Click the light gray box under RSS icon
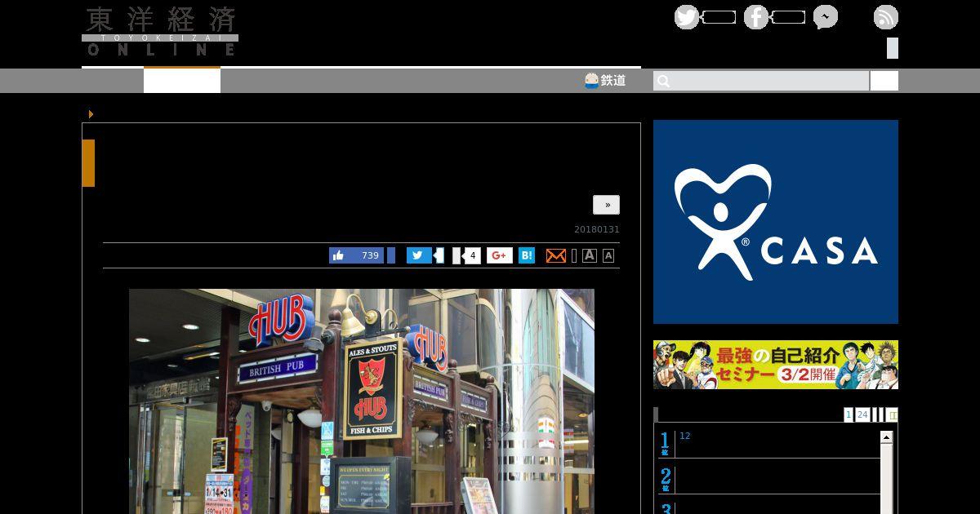Screen dimensions: 980x514 click(893, 48)
